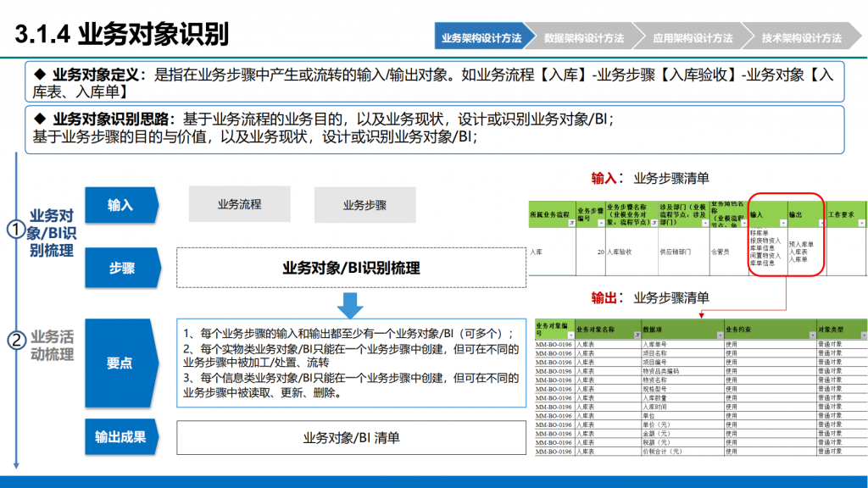Click the 预入库单 output cell text

pos(801,244)
